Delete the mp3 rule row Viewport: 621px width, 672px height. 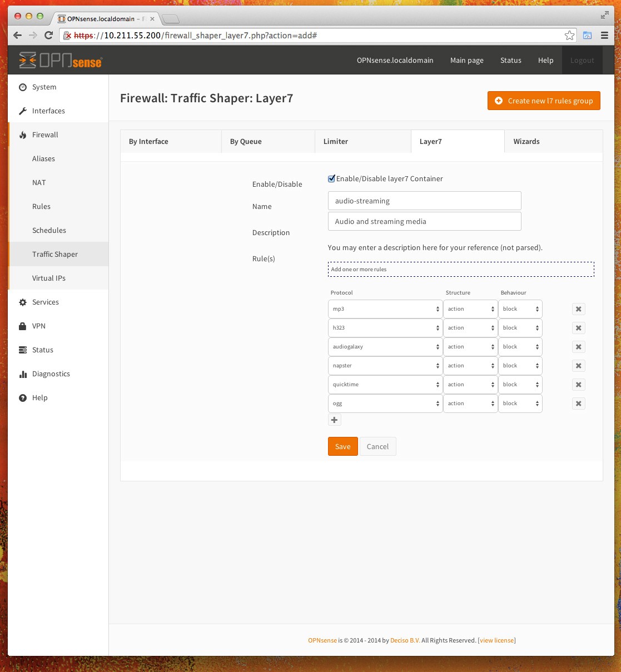pos(578,309)
